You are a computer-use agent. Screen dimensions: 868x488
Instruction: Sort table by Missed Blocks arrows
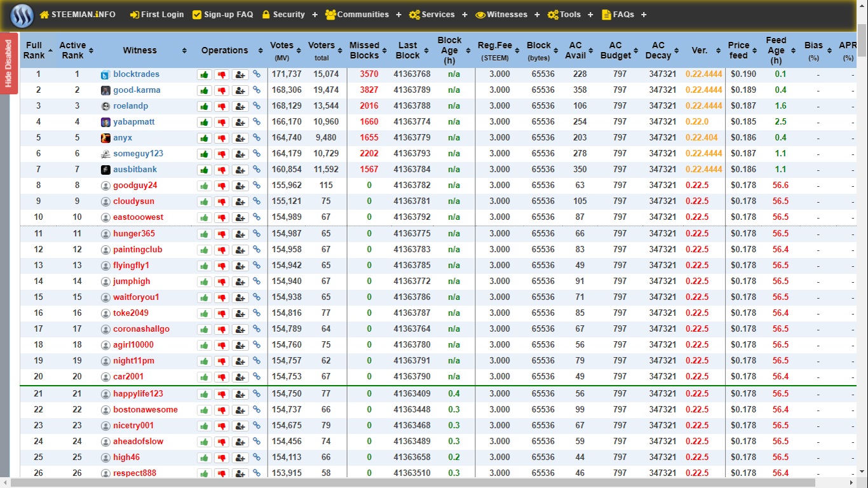click(x=383, y=51)
